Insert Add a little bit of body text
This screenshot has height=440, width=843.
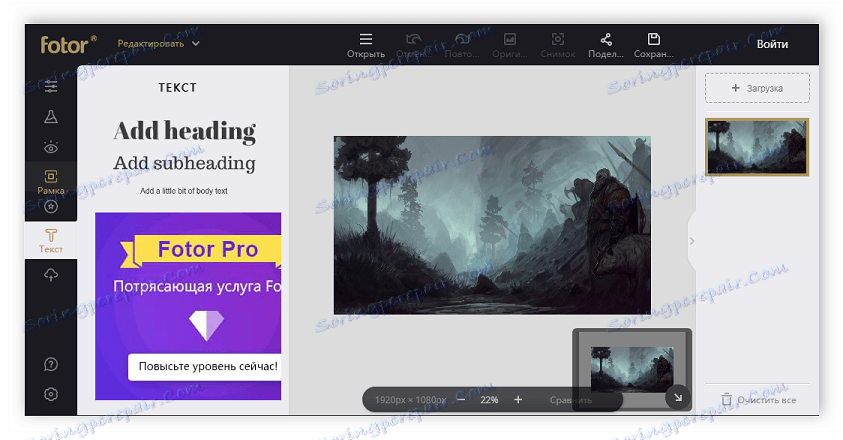point(184,191)
